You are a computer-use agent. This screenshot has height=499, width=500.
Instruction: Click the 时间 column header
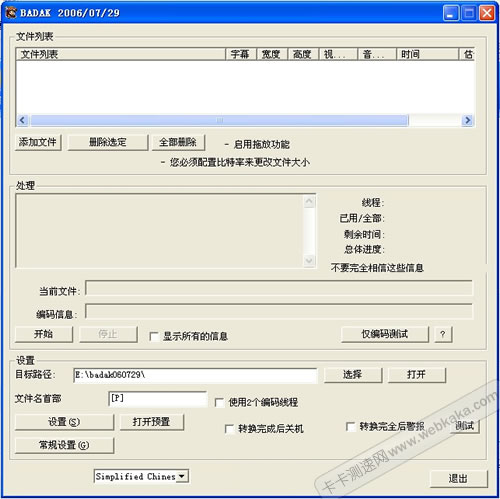click(x=428, y=54)
